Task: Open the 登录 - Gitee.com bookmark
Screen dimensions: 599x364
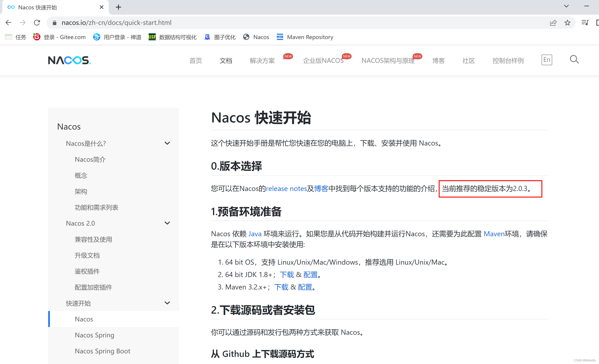Action: pos(59,37)
